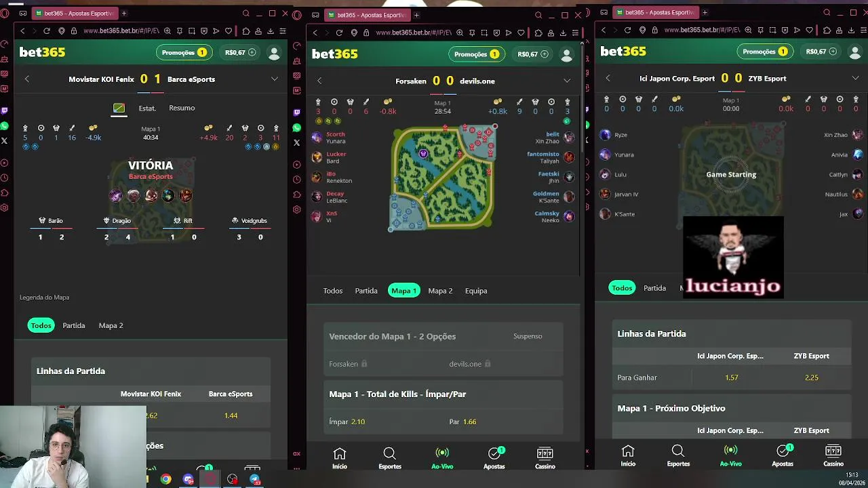The width and height of the screenshot is (868, 488).
Task: Open Promoções in left window
Action: pos(184,53)
